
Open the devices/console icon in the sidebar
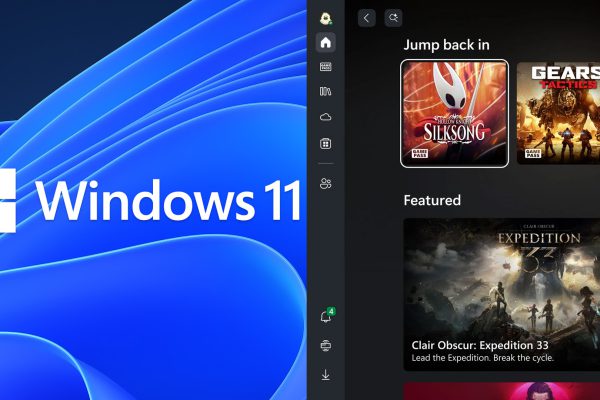325,345
